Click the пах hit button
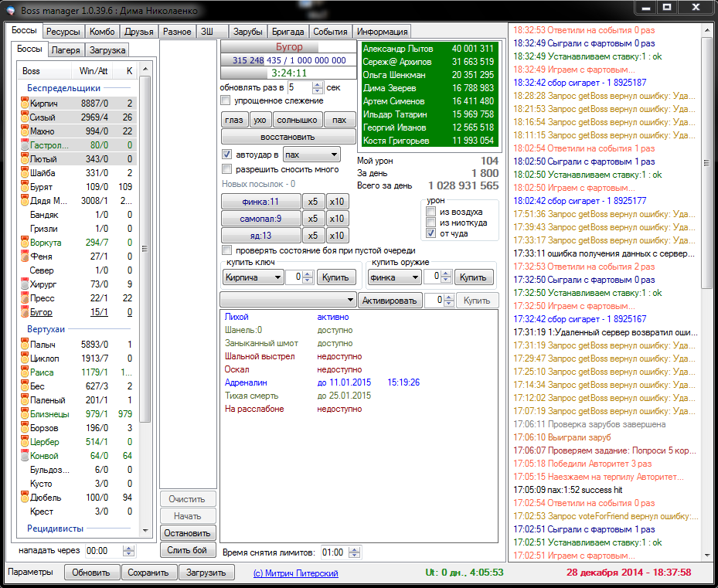The width and height of the screenshot is (718, 588). (x=339, y=120)
